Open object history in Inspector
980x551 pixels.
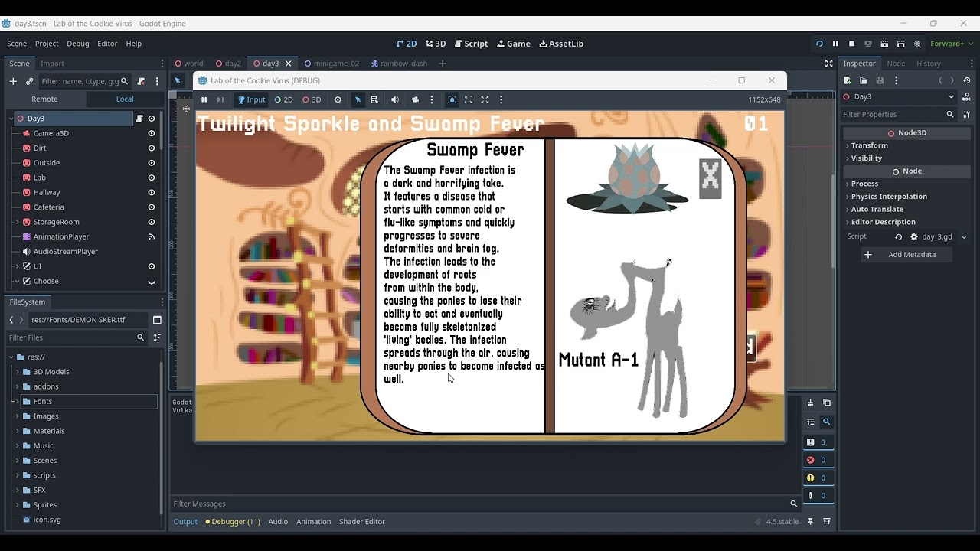coord(967,80)
